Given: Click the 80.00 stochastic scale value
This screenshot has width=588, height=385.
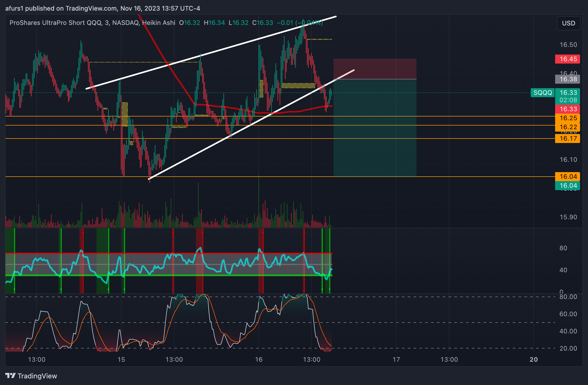Looking at the screenshot, I should click(568, 297).
